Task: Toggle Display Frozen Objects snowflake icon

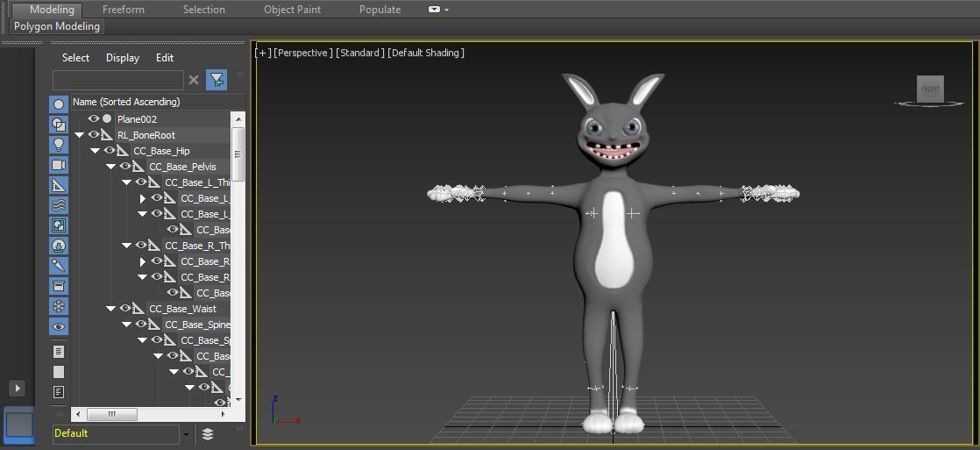Action: click(x=59, y=306)
